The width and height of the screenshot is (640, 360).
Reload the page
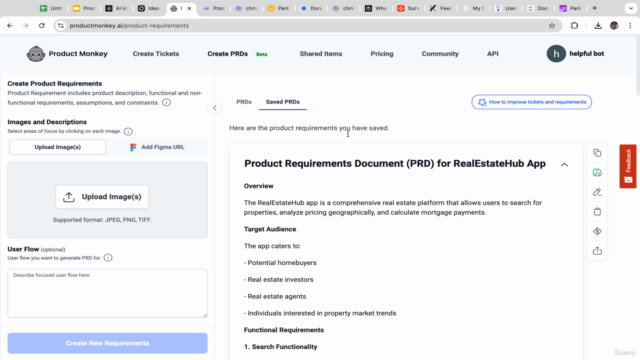(x=42, y=25)
